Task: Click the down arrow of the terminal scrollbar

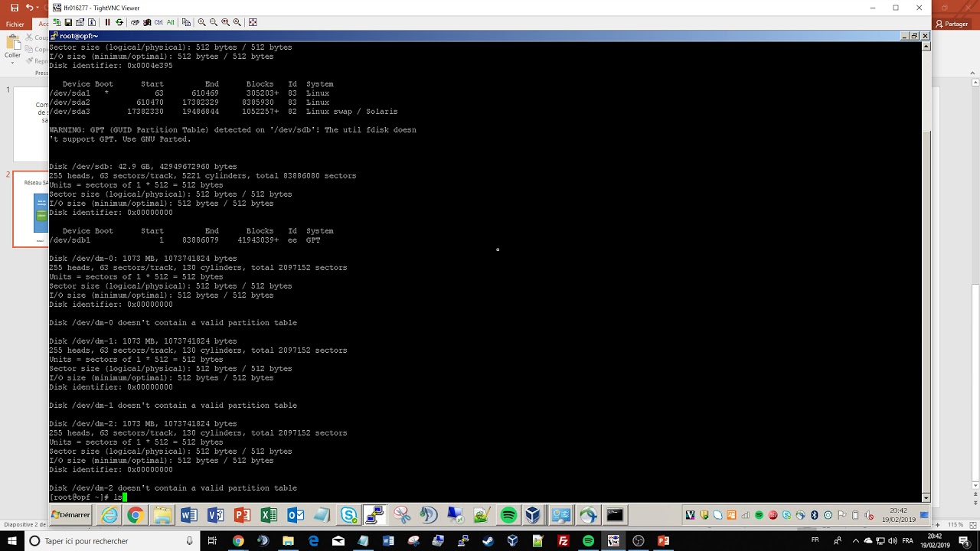Action: click(926, 497)
